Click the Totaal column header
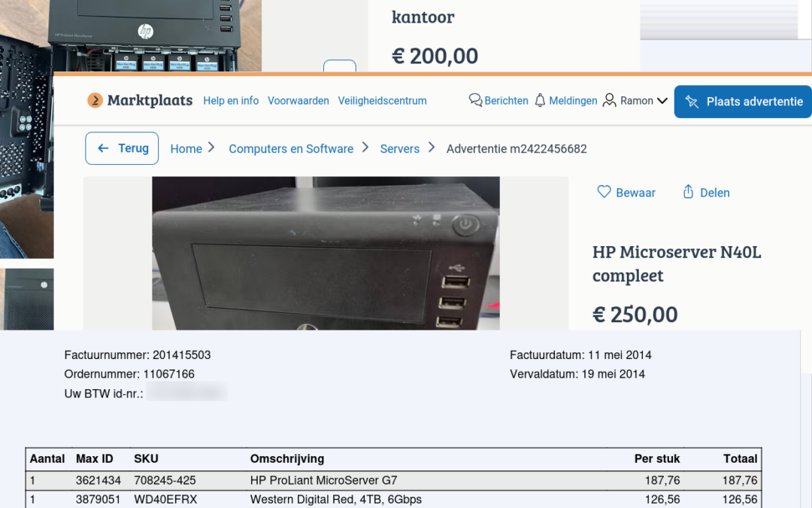Viewport: 812px width, 508px height. pos(741,459)
